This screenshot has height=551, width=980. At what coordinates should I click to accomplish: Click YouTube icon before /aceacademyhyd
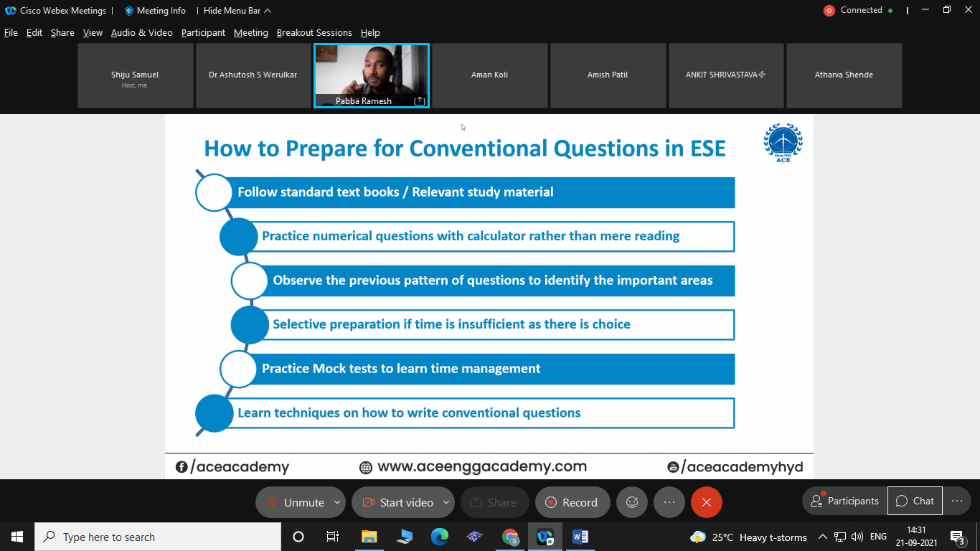pyautogui.click(x=673, y=467)
